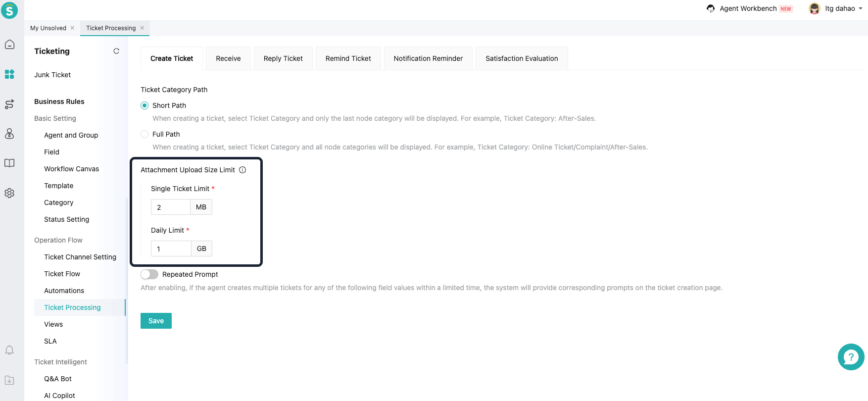Open Agent Workbench link
This screenshot has width=868, height=401.
coord(748,8)
